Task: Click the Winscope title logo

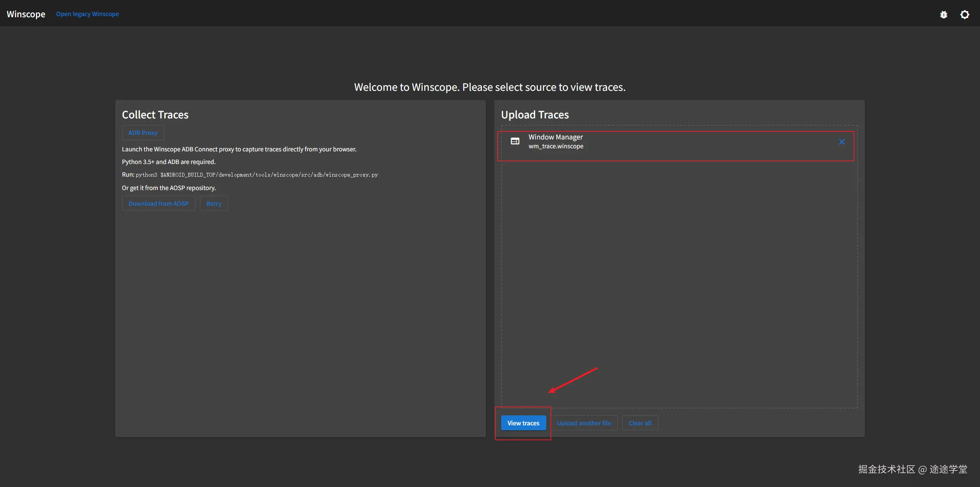Action: point(26,14)
